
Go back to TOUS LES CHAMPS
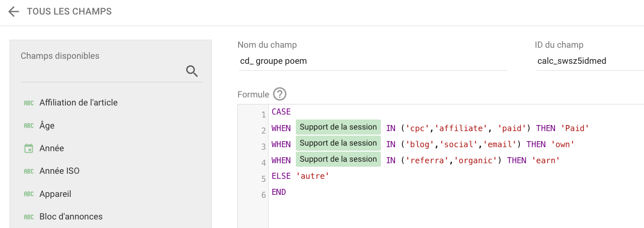tap(69, 11)
